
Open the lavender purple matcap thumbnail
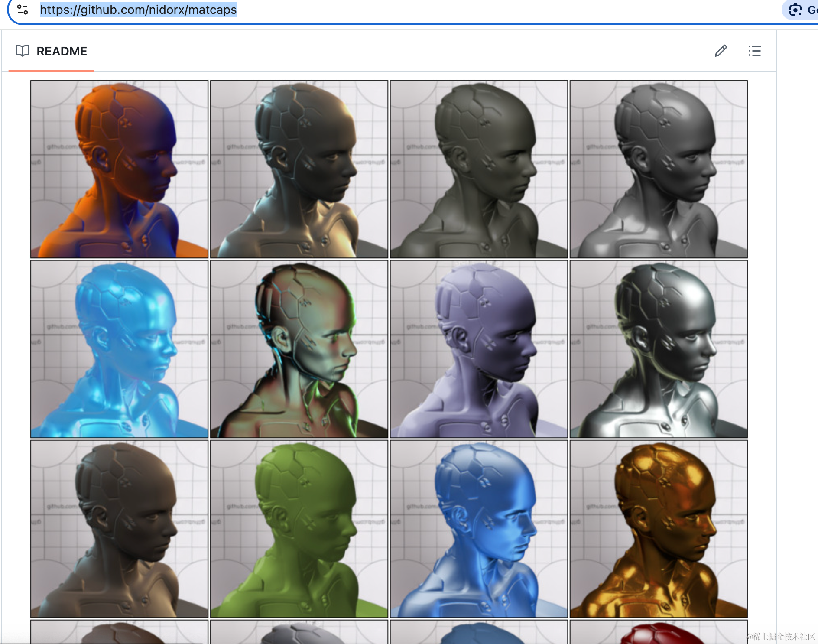(x=479, y=349)
